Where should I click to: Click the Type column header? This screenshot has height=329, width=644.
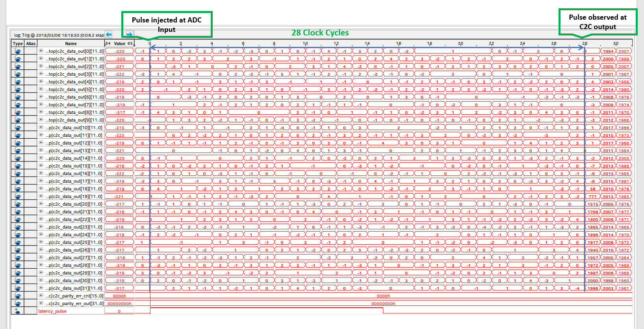[x=18, y=44]
